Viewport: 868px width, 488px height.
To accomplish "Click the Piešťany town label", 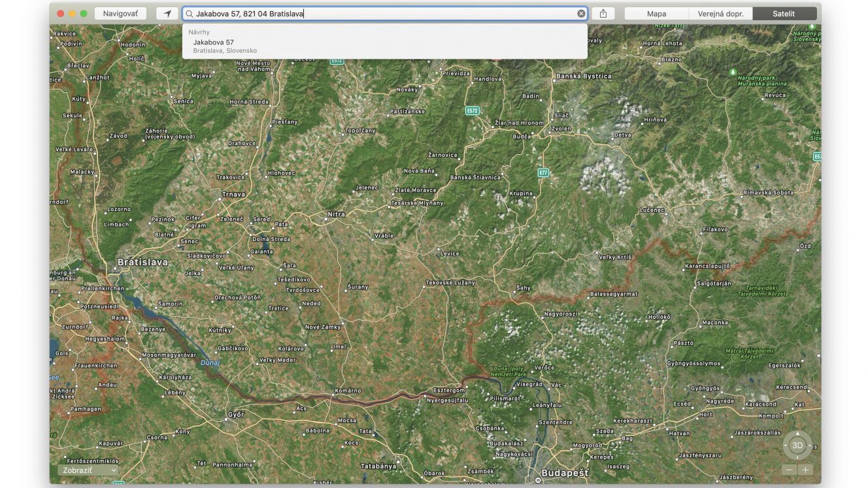I will tap(285, 122).
